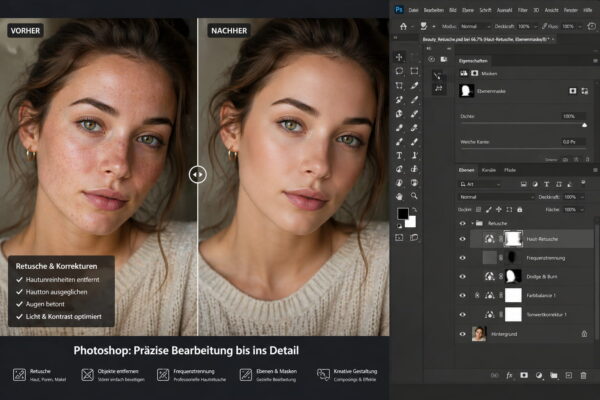The image size is (600, 400).
Task: Filter layers by shape layer icon
Action: [559, 184]
